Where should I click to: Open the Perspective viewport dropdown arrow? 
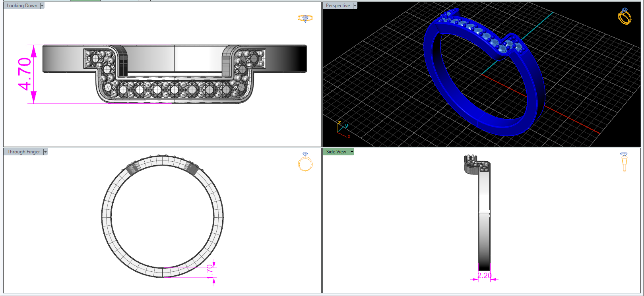tap(355, 6)
